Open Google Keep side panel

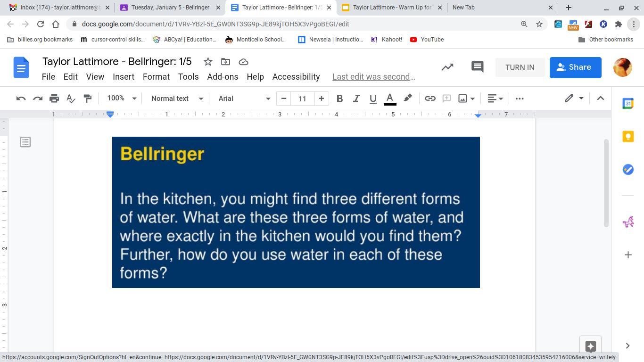(x=628, y=136)
